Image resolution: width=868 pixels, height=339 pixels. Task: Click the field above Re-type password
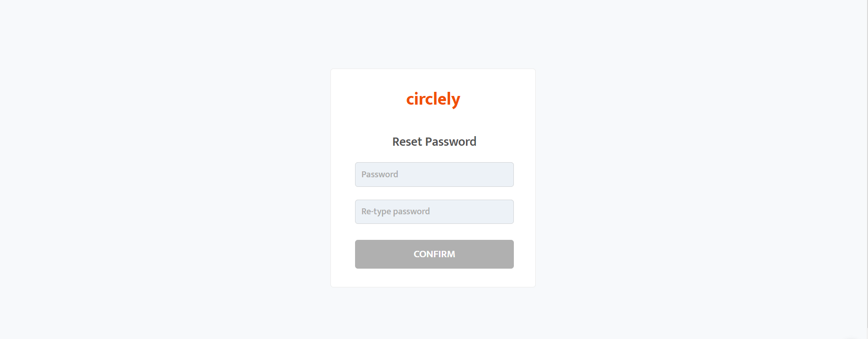tap(434, 175)
